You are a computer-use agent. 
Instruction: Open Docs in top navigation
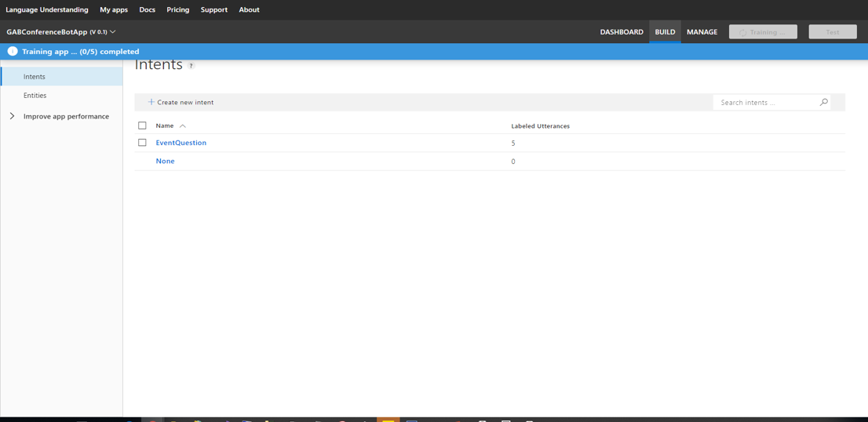(148, 10)
